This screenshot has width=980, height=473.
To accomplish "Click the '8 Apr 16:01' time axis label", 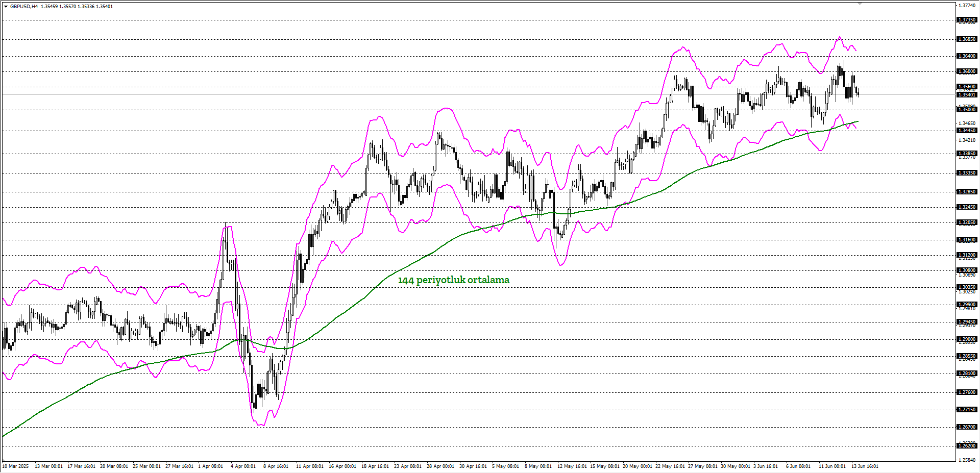I will (x=276, y=466).
